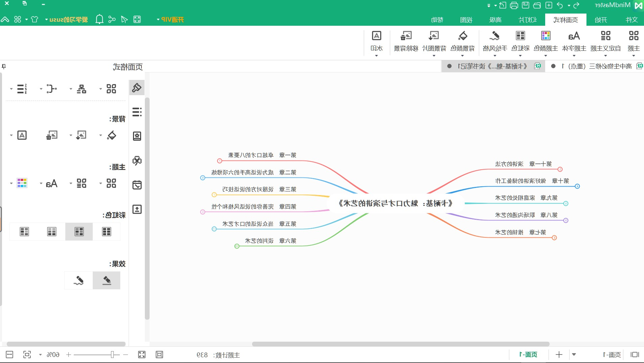Click the watermark icon under 背景 in panel
This screenshot has width=644, height=363.
tap(22, 135)
